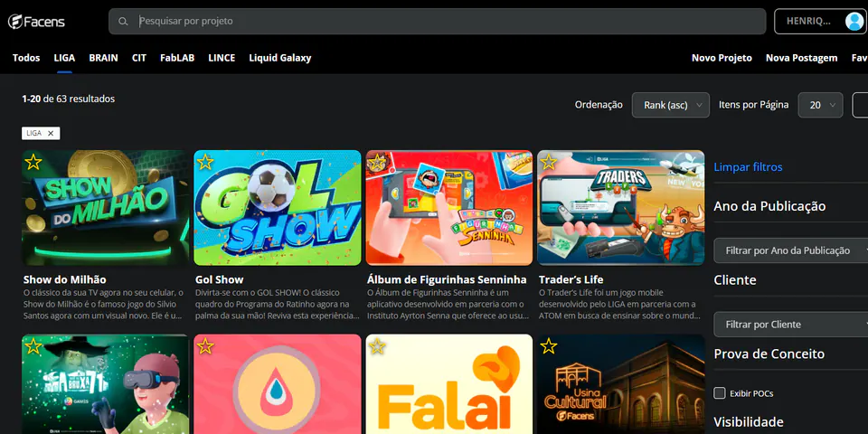Click Limpar filtros link
Image resolution: width=868 pixels, height=434 pixels.
pos(748,166)
